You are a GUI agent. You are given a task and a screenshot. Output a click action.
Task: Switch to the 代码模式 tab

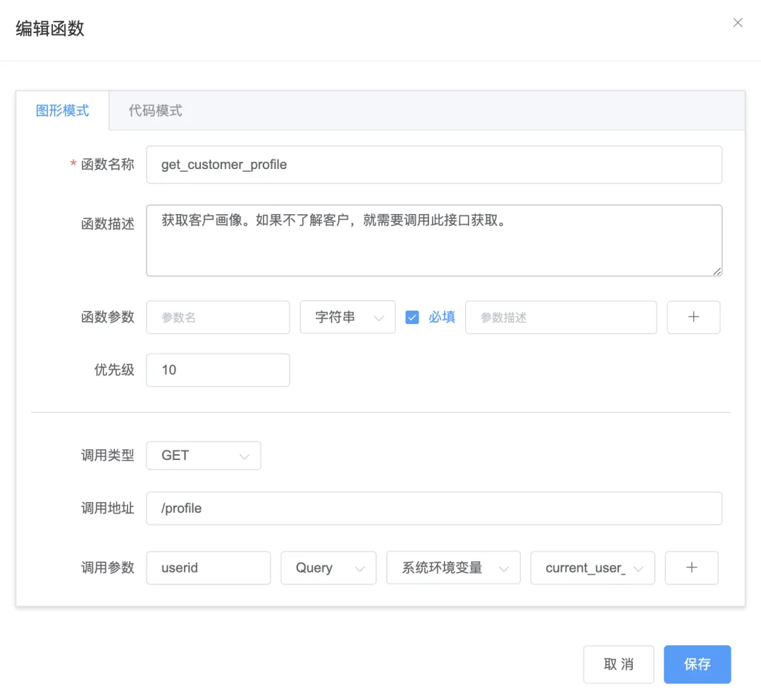154,111
